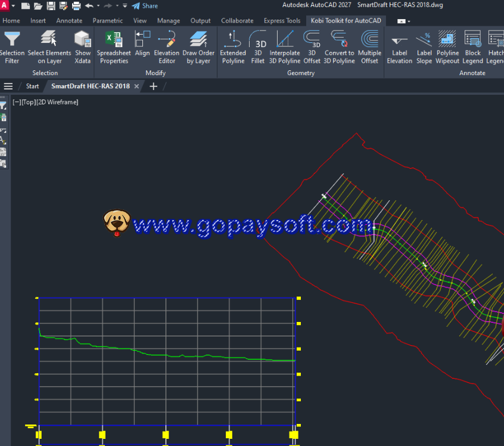
Task: Select the Align tool
Action: tap(142, 44)
